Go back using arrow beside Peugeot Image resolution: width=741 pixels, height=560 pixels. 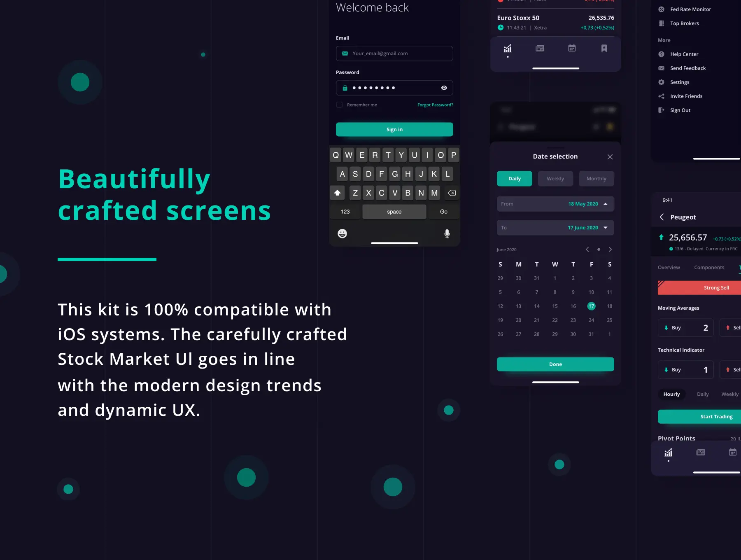coord(662,217)
